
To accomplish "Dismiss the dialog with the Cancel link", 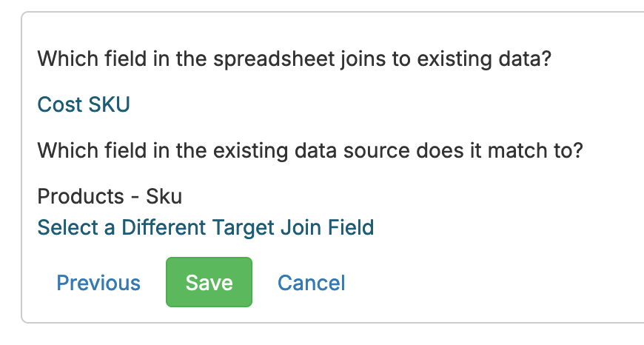I will [x=311, y=283].
